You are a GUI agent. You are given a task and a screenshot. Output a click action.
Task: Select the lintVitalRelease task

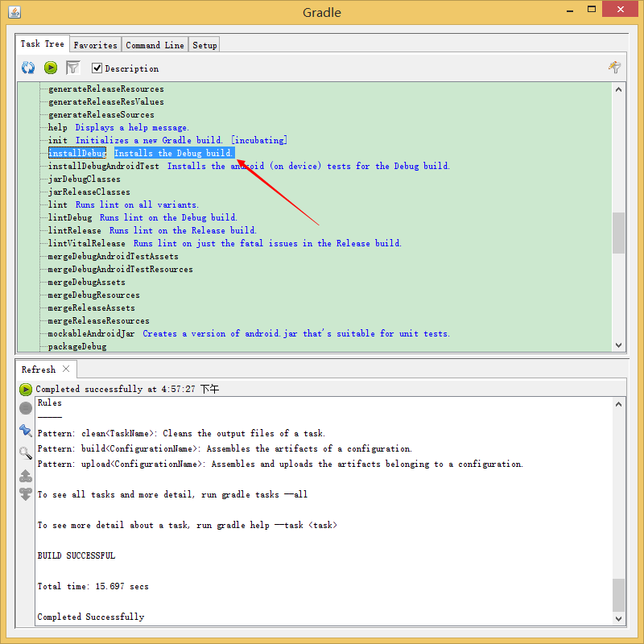87,243
